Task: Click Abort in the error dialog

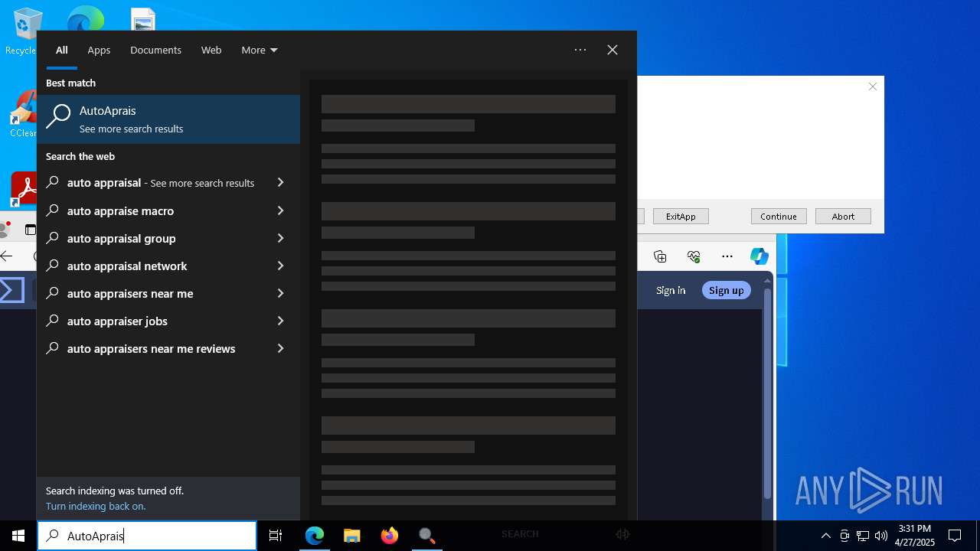Action: 843,217
